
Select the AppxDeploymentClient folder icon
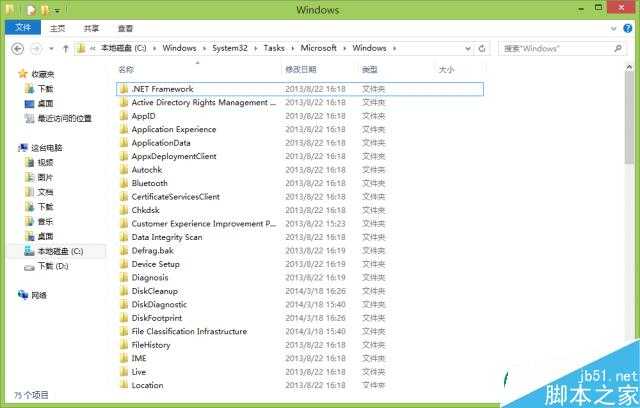click(124, 156)
